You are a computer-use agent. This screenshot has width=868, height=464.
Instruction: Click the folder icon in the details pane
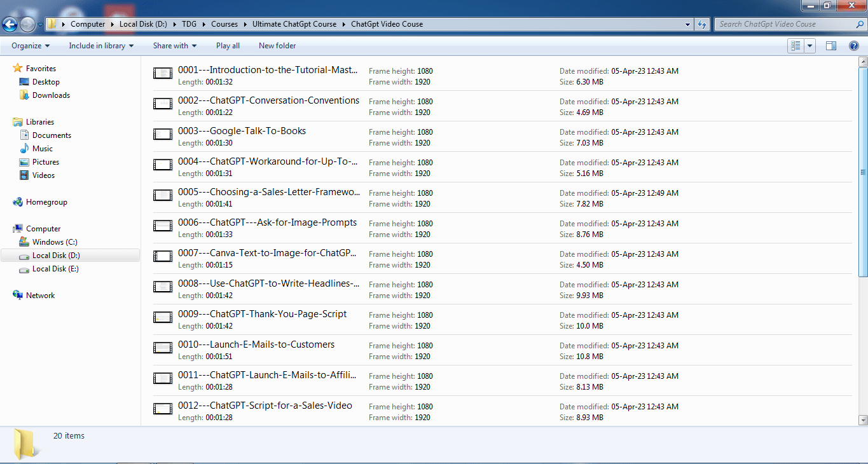click(25, 444)
